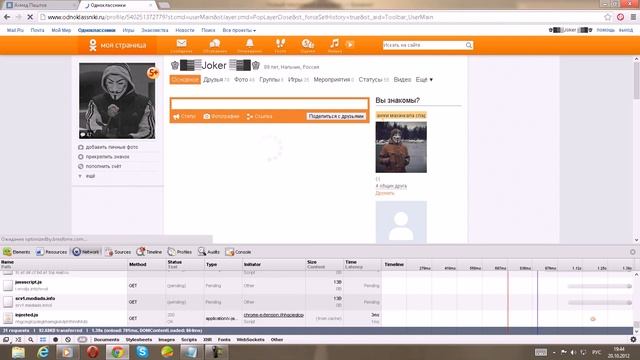Open Chrome menu icon
The width and height of the screenshot is (640, 360).
tap(633, 17)
